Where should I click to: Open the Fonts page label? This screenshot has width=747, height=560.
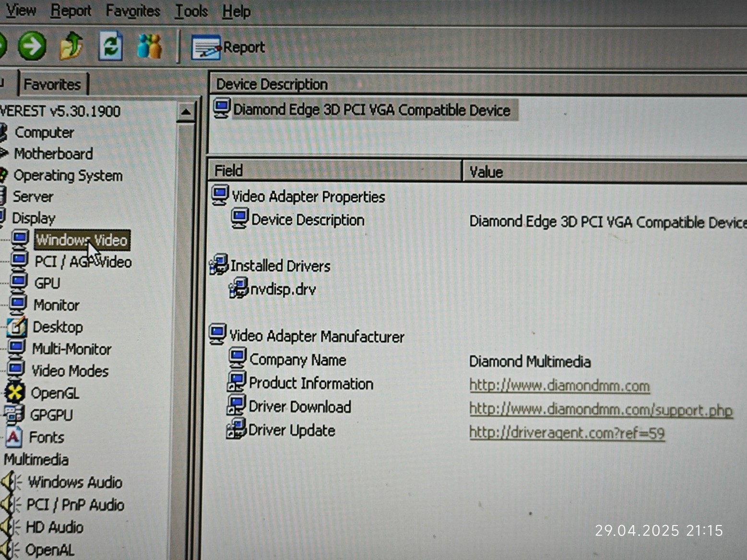click(x=46, y=438)
